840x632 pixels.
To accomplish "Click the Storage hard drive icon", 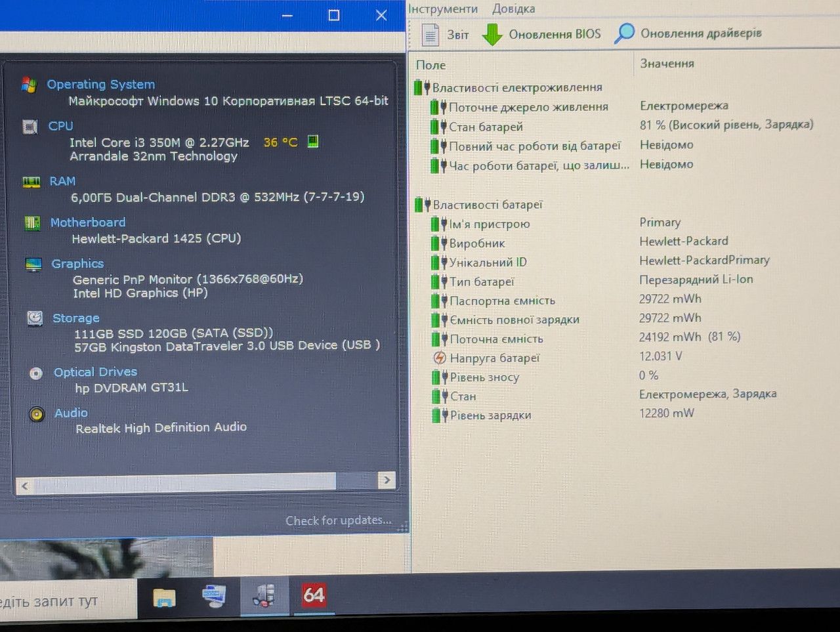I will pos(35,318).
